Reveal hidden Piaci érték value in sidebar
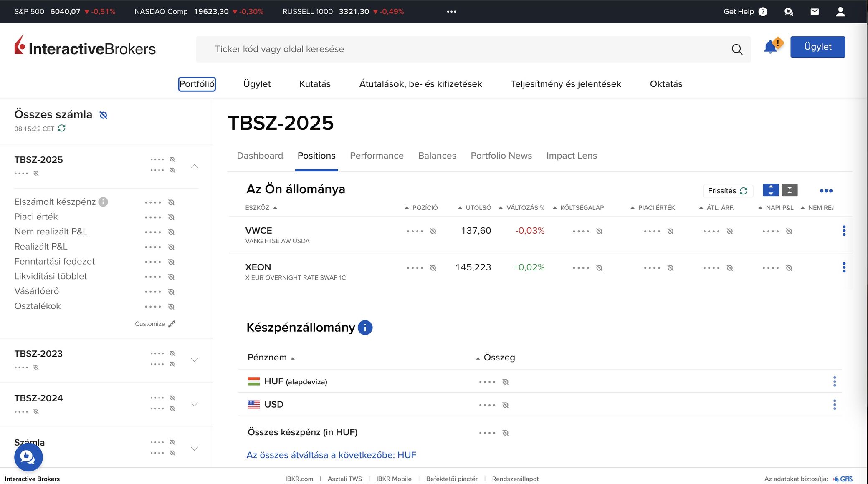 click(171, 217)
